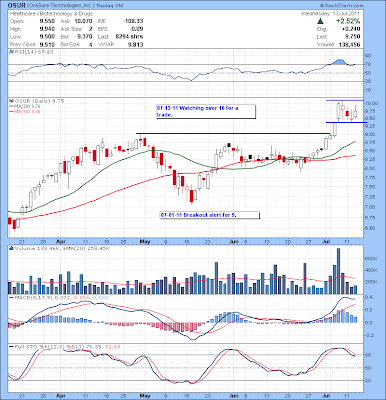Click the Volume value 138,456
This screenshot has height=400, width=386.
tap(350, 44)
